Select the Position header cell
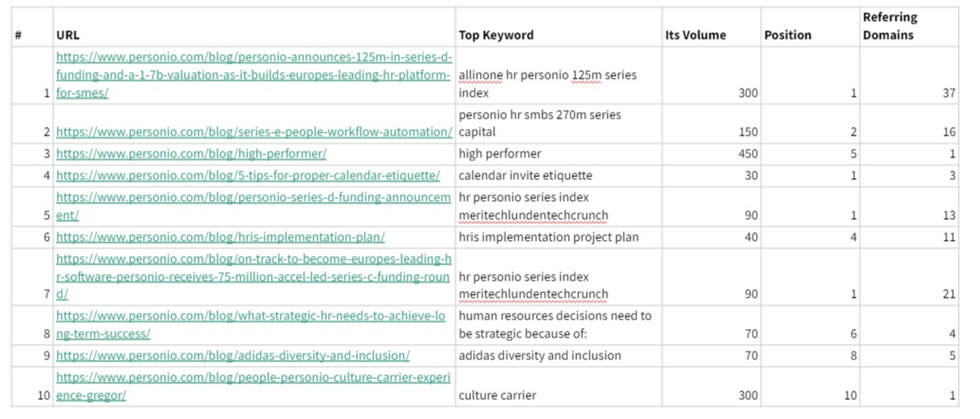This screenshot has width=980, height=419. pyautogui.click(x=810, y=27)
